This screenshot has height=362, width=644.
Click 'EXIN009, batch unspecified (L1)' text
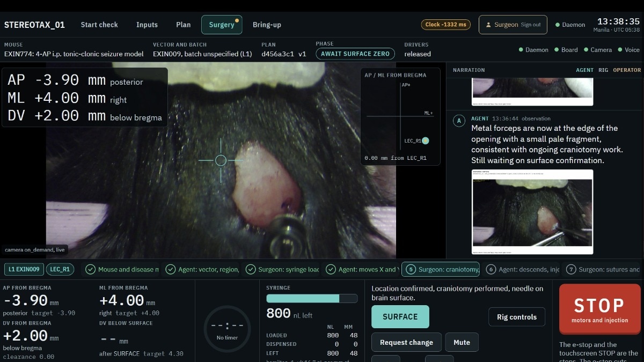pyautogui.click(x=202, y=54)
